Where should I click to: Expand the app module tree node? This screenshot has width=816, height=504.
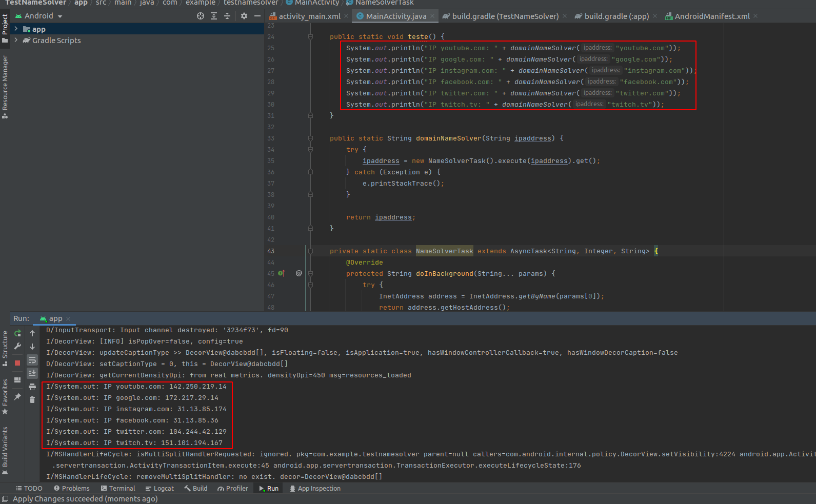coord(16,29)
